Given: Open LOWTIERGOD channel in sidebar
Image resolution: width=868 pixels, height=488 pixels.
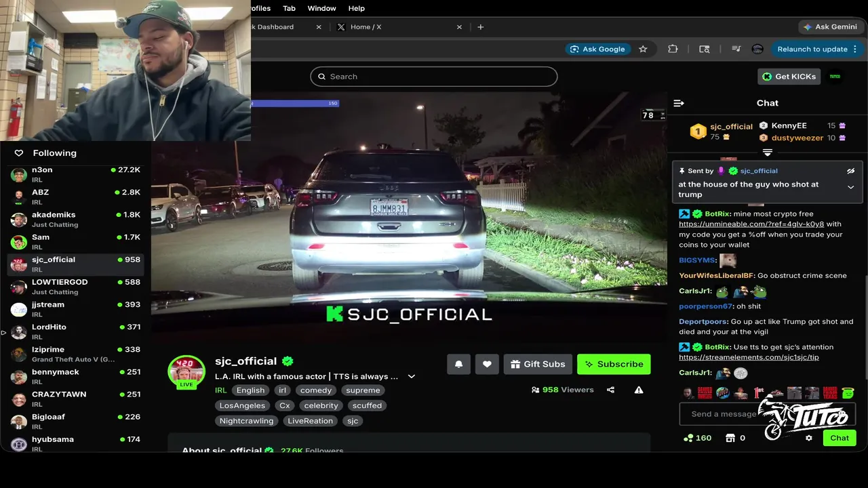Looking at the screenshot, I should tap(76, 287).
